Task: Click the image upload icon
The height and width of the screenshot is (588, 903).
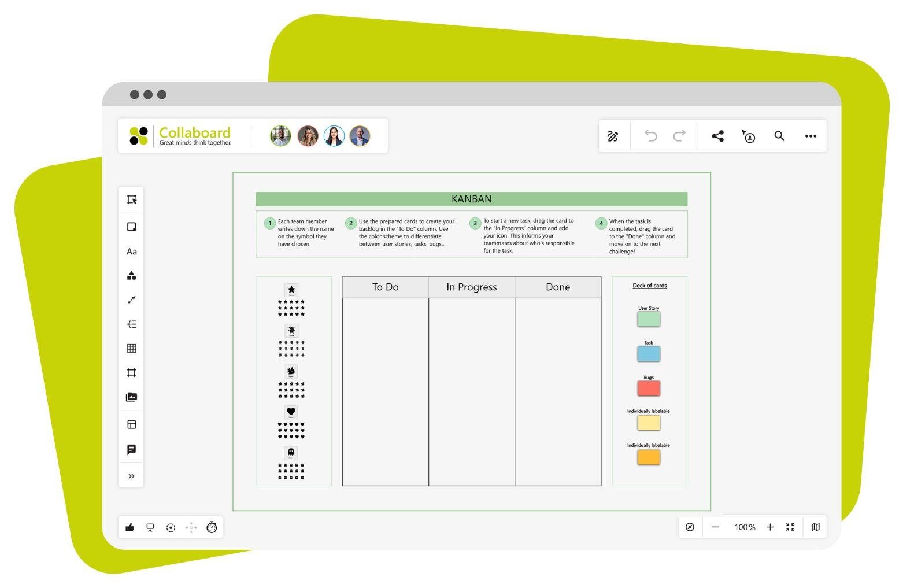Action: pos(131,397)
